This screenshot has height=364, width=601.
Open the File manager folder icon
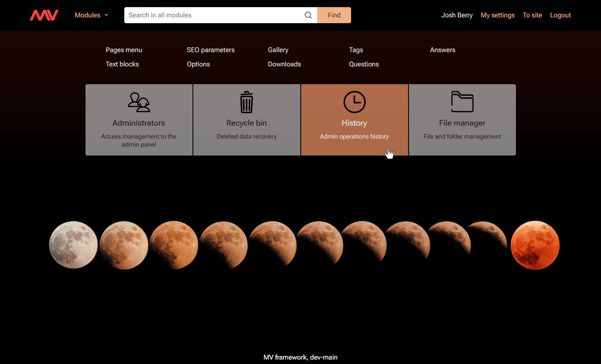[x=462, y=102]
